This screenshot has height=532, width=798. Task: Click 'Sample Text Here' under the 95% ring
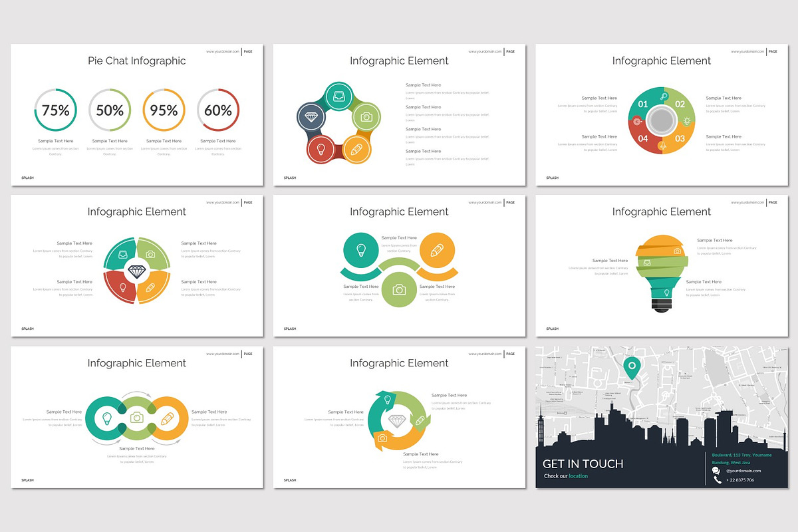[164, 141]
